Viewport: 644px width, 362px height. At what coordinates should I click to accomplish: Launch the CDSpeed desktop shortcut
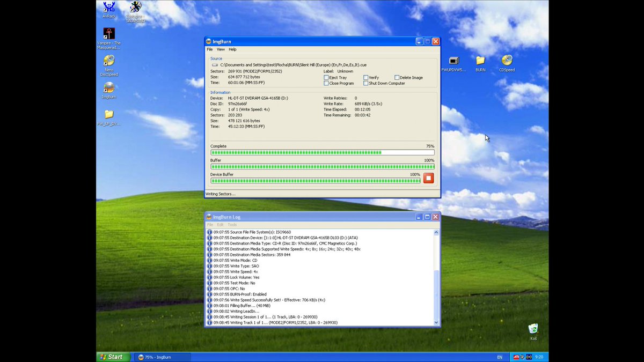pyautogui.click(x=507, y=64)
